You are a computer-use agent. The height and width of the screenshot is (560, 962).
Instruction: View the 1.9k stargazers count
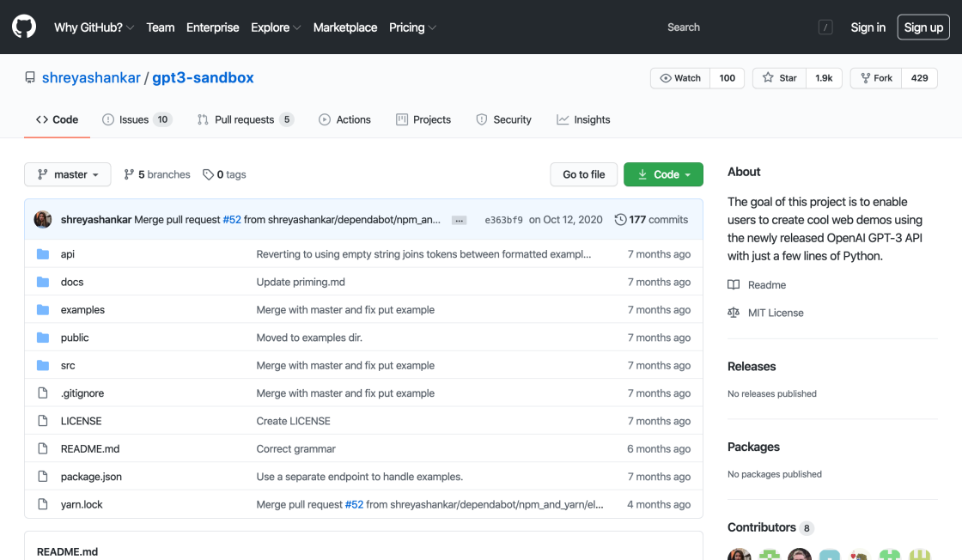(824, 78)
